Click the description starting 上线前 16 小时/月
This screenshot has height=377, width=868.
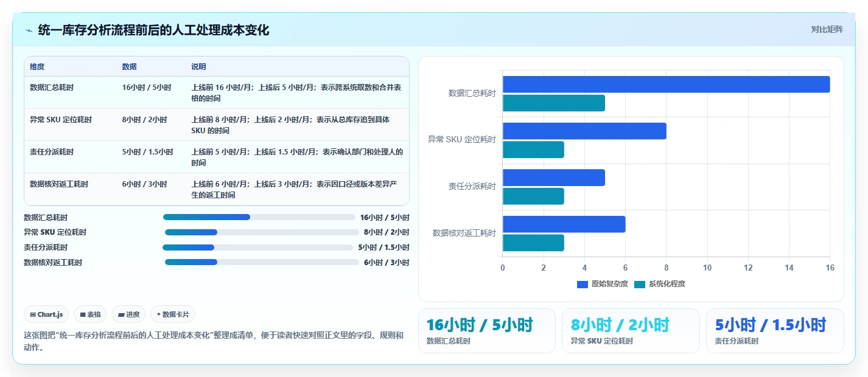click(296, 93)
